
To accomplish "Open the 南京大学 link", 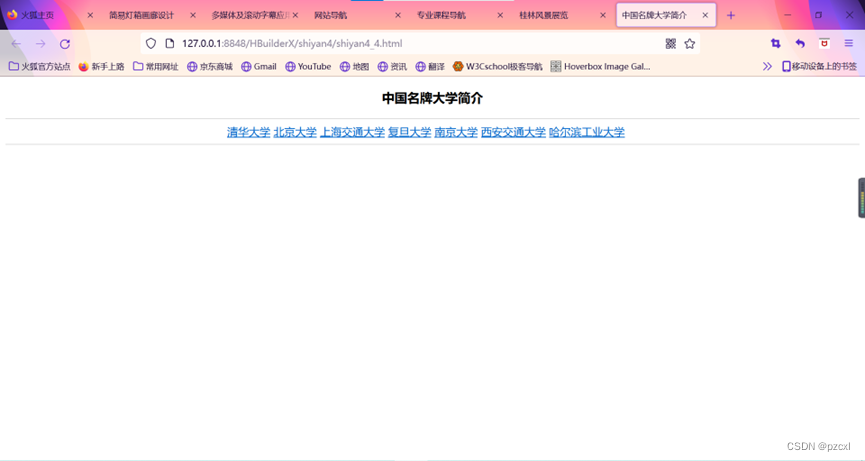I will (x=456, y=132).
